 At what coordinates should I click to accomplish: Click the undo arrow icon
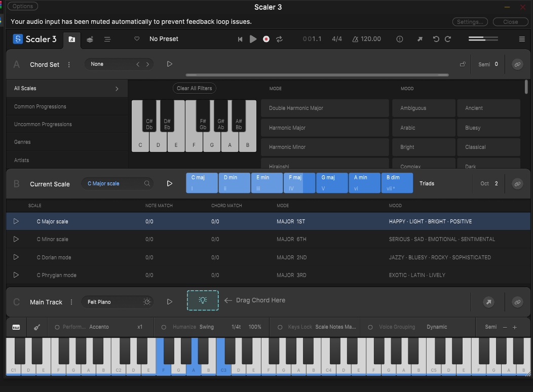[x=436, y=39]
